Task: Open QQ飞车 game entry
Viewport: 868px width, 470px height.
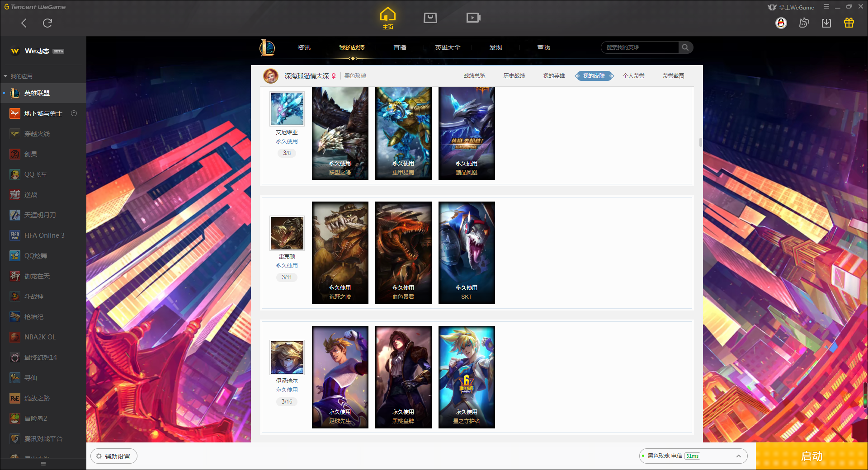Action: click(43, 174)
